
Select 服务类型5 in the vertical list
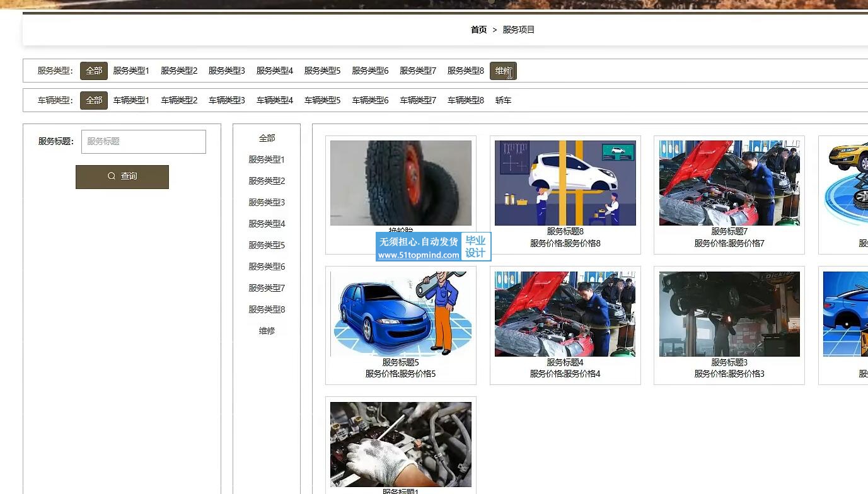tap(267, 245)
